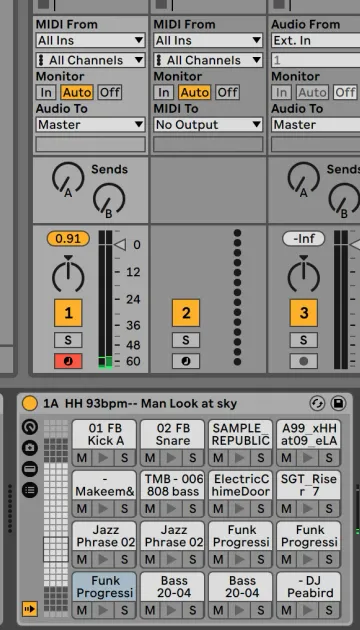Deactivate track 1 using yellow activator
The height and width of the screenshot is (630, 360).
[x=68, y=313]
